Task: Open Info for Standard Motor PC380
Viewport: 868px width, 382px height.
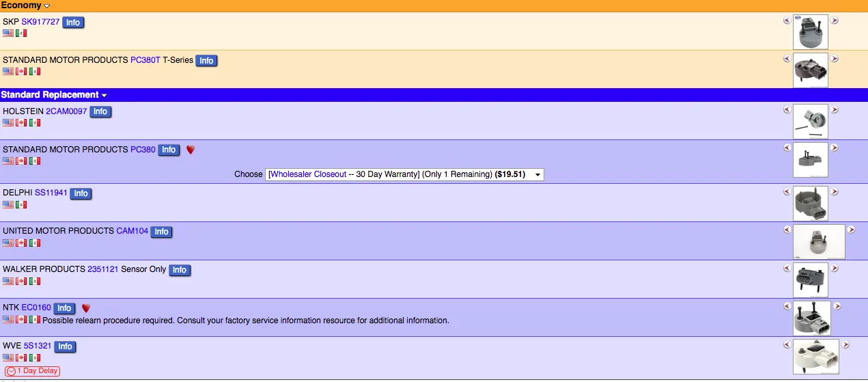Action: (x=169, y=150)
